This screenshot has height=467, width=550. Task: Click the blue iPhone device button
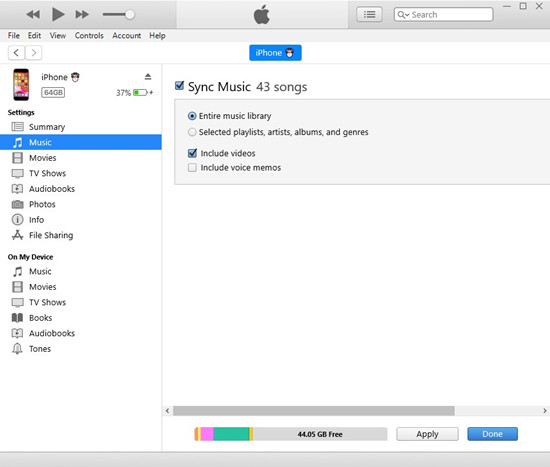pos(275,53)
